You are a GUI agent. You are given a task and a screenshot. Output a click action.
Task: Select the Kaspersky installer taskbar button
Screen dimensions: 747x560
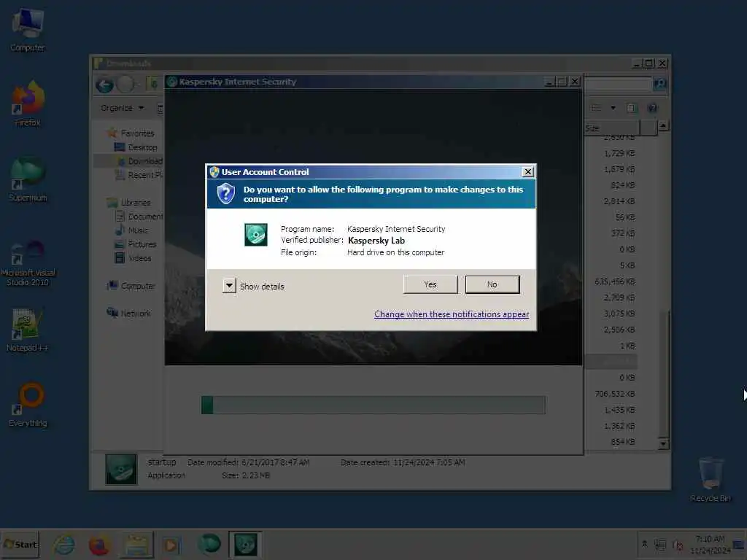click(x=245, y=545)
